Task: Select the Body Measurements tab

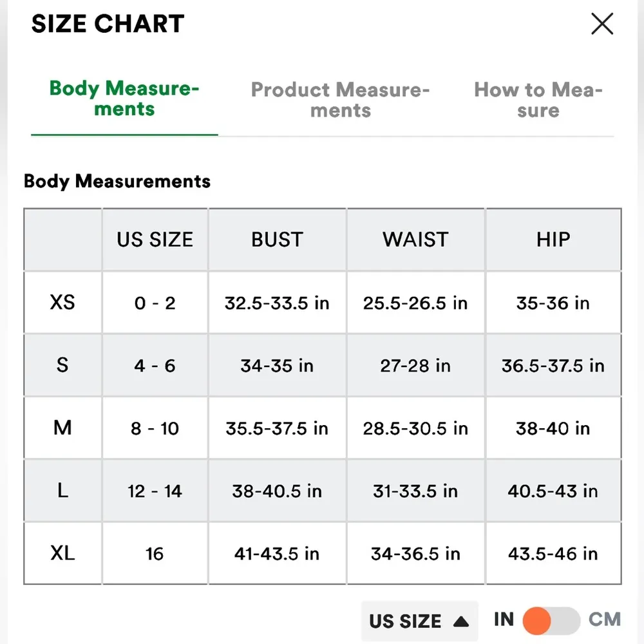Action: [124, 99]
